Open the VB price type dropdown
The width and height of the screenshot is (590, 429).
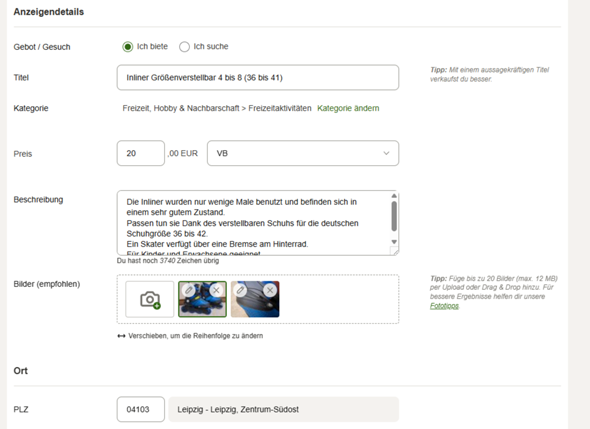click(303, 153)
